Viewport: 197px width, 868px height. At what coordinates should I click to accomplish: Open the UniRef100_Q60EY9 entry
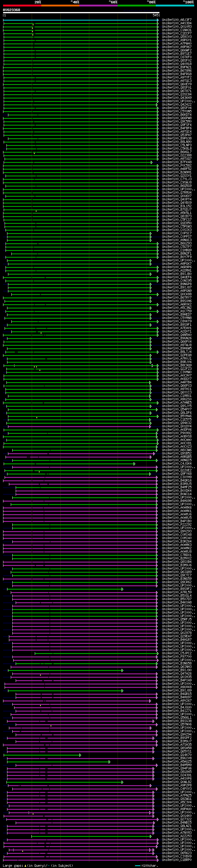coord(176,84)
